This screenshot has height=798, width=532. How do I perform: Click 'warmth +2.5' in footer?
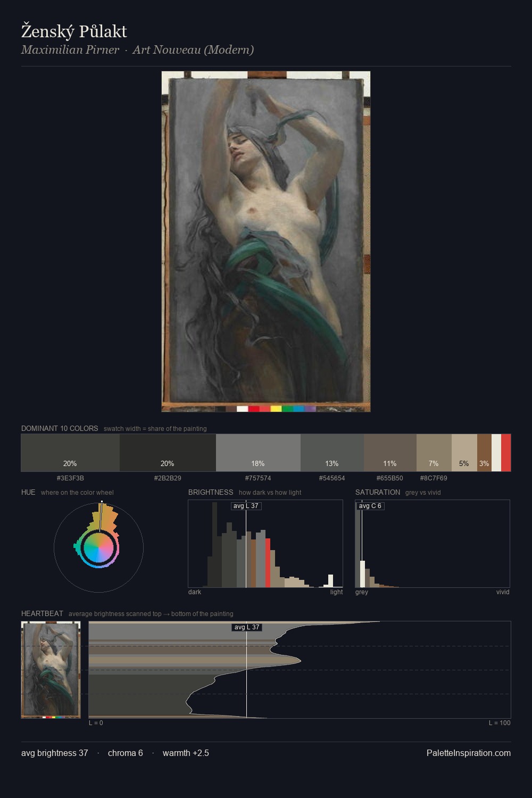click(x=186, y=753)
